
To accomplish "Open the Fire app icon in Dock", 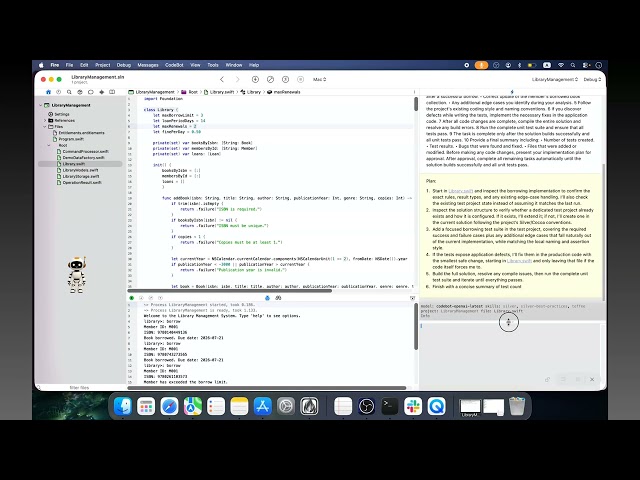I will [309, 406].
